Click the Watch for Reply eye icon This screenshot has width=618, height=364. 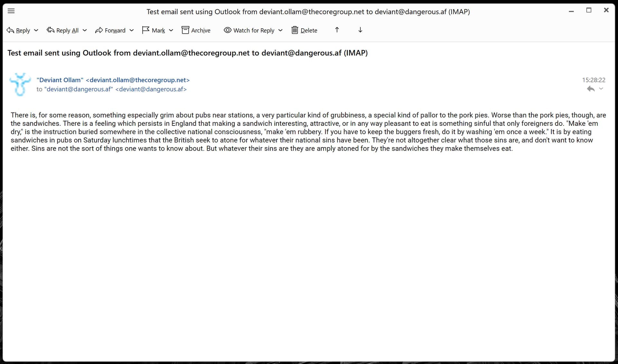tap(228, 30)
